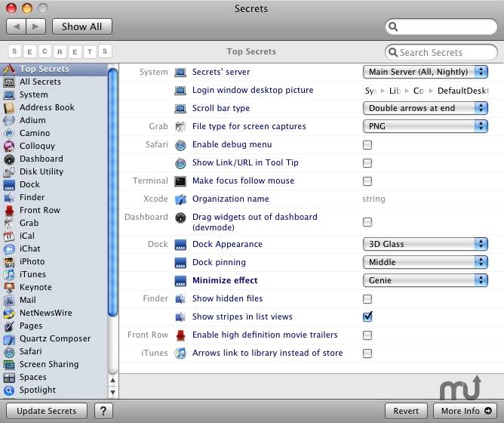
Task: Open Scroll bar type dropdown
Action: (x=426, y=108)
